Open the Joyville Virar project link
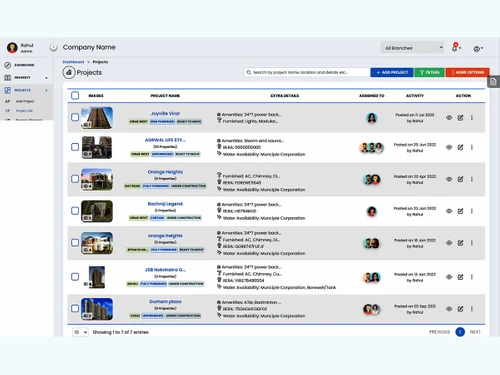This screenshot has width=500, height=375. (165, 114)
